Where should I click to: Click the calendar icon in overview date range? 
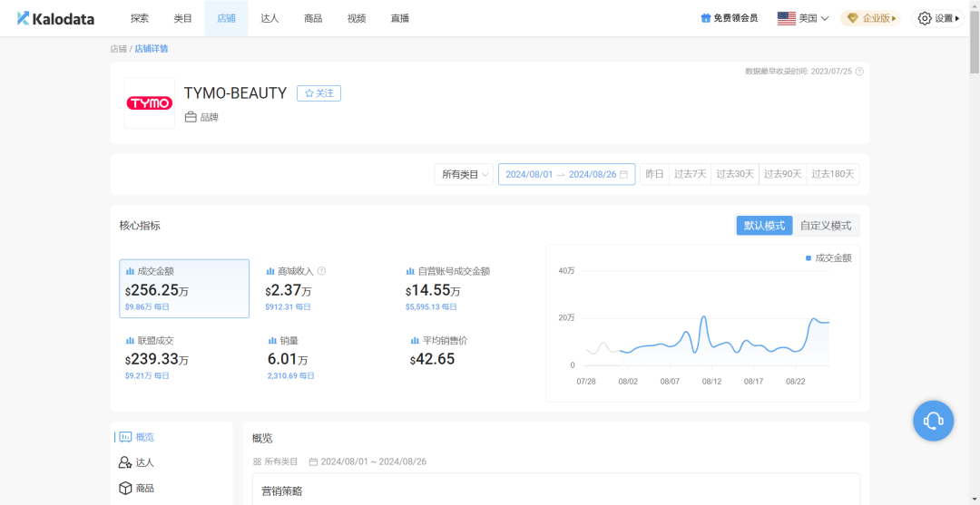313,461
